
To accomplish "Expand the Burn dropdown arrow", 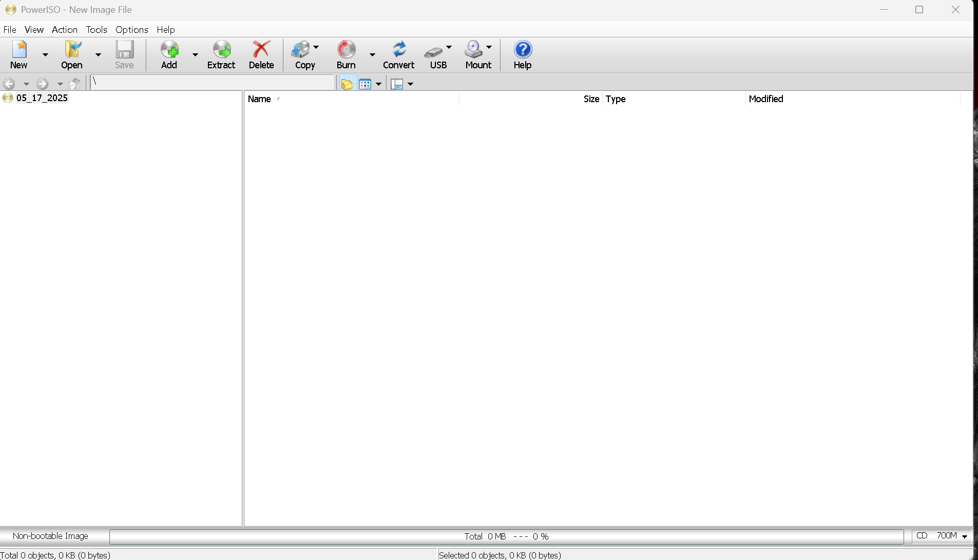I will click(372, 54).
